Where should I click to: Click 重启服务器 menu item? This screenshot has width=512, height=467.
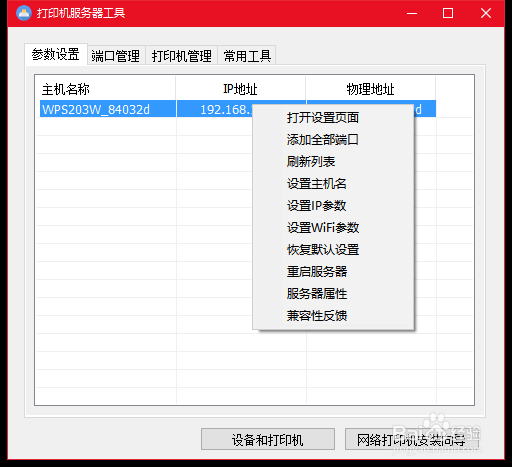point(333,272)
